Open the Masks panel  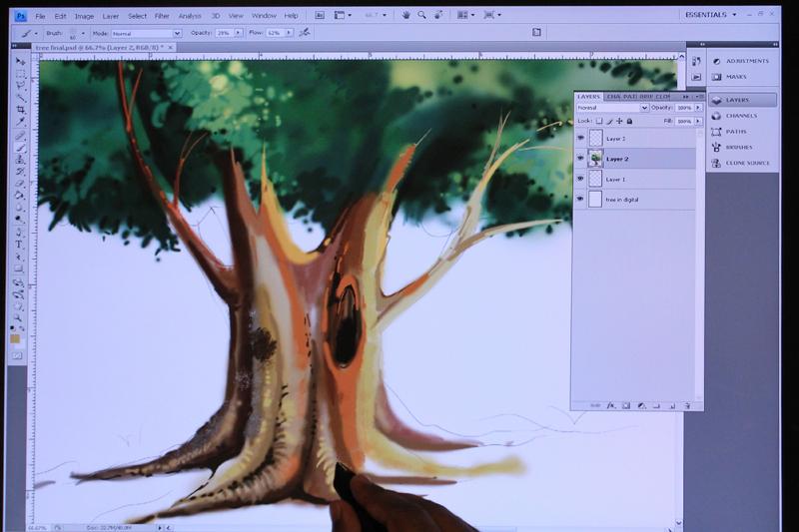(735, 76)
